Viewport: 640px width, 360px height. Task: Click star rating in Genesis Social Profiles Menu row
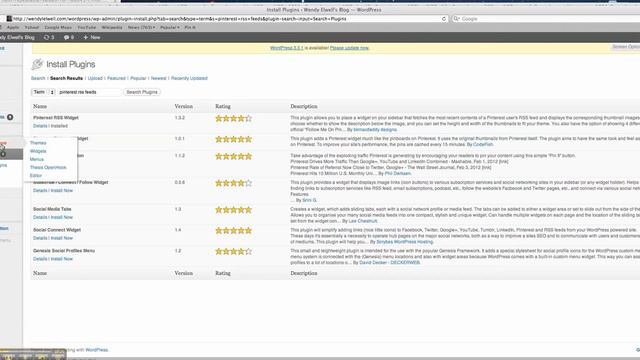[x=233, y=252]
